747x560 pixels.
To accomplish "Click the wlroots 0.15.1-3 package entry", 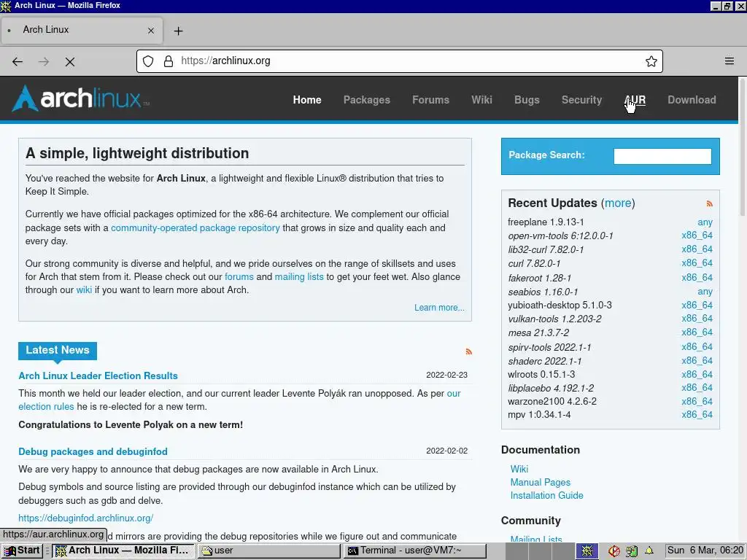I will 541,374.
